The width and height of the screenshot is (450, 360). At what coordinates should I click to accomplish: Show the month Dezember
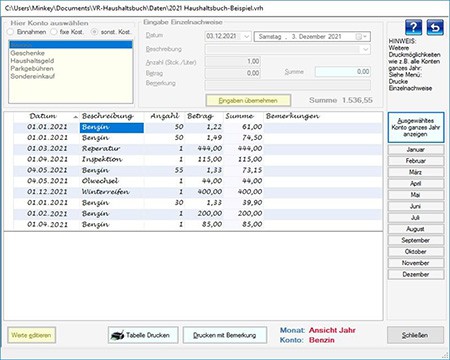[x=416, y=274]
